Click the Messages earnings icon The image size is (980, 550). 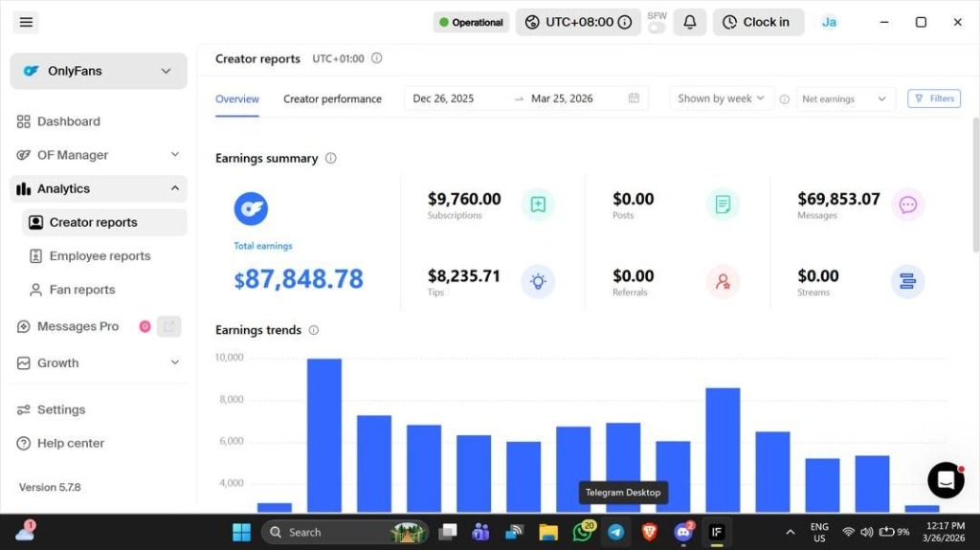907,205
